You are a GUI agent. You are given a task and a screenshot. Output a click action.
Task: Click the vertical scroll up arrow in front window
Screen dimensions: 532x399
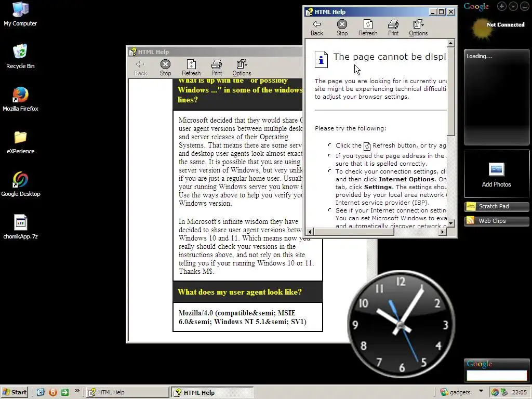(x=450, y=43)
